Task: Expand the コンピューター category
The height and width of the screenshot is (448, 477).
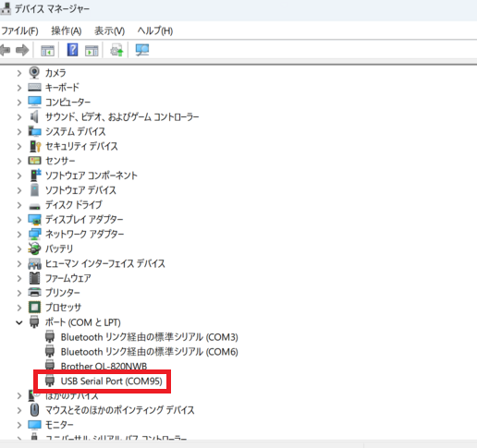Action: [x=19, y=103]
